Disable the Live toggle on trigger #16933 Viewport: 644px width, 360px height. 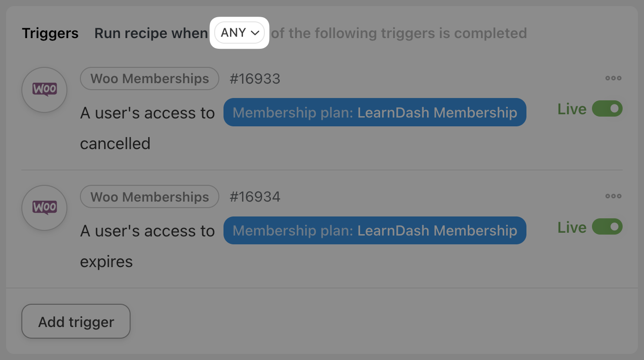pos(607,109)
